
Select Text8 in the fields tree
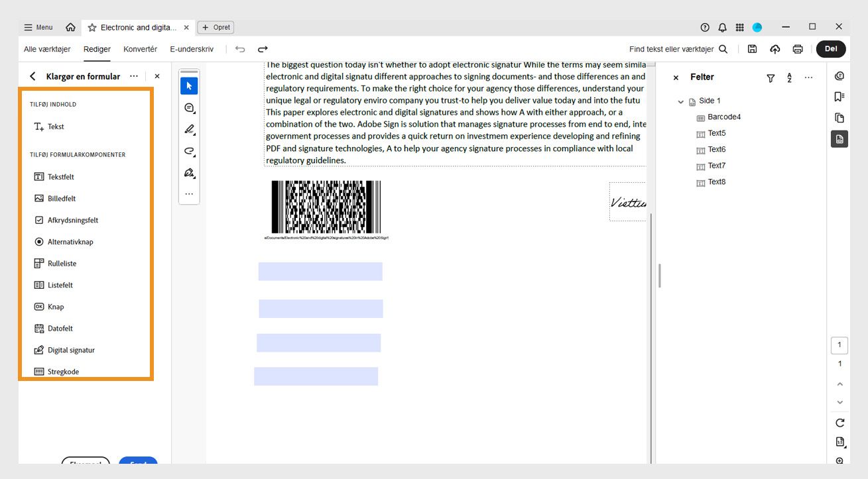pyautogui.click(x=711, y=182)
